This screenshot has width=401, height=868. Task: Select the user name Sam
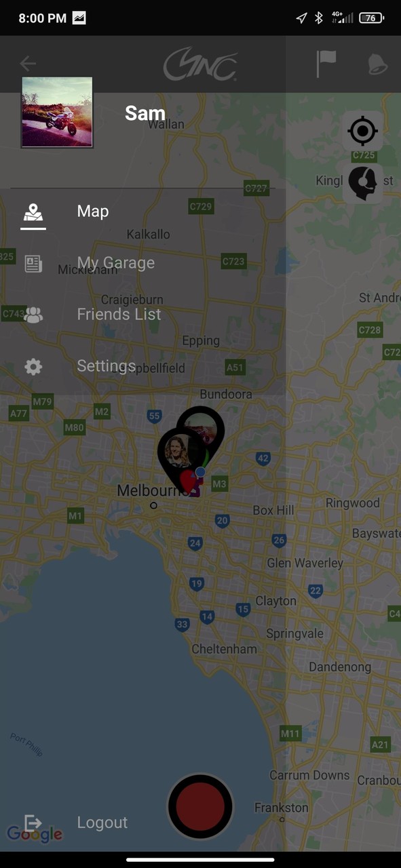(145, 113)
